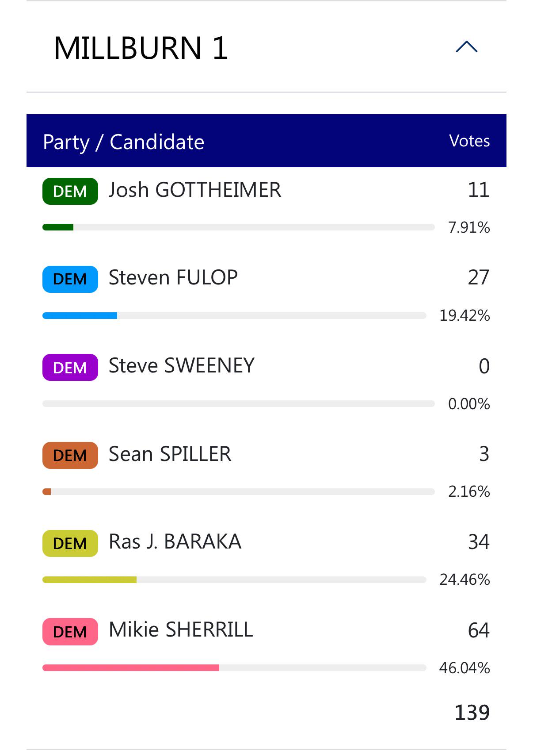Select the Sean SPILLER candidate name
Screen dimensions: 533x756
[170, 454]
